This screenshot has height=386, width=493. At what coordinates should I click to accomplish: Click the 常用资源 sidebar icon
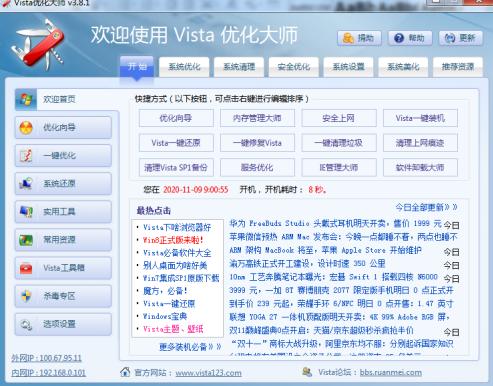click(x=26, y=240)
